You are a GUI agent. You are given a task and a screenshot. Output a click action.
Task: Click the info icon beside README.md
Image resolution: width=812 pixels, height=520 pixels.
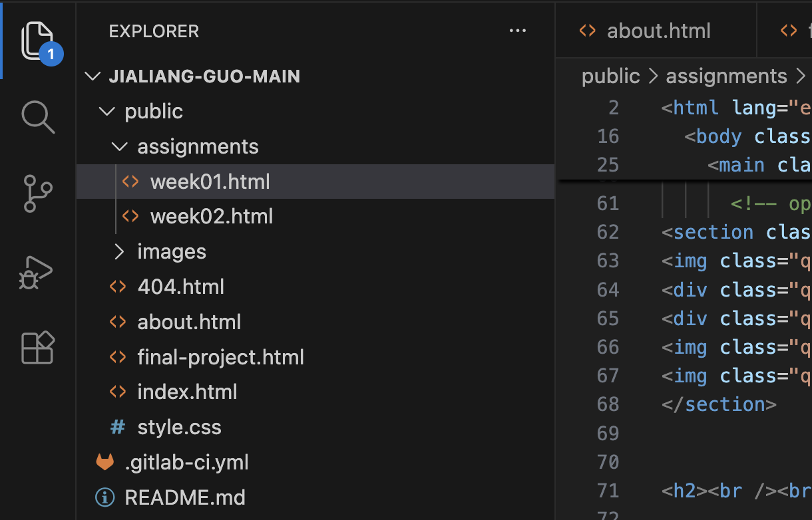pos(104,497)
